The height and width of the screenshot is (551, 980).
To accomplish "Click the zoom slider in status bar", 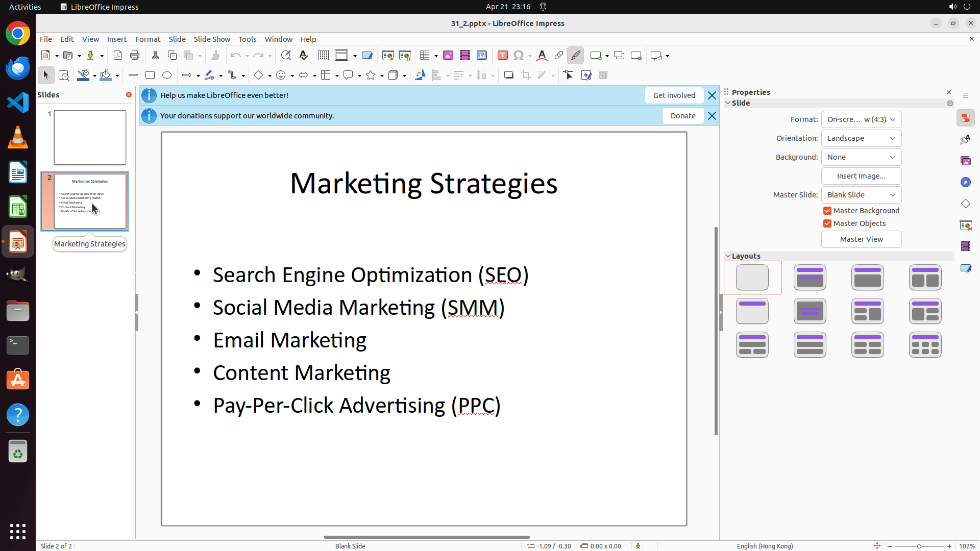I will pyautogui.click(x=919, y=546).
